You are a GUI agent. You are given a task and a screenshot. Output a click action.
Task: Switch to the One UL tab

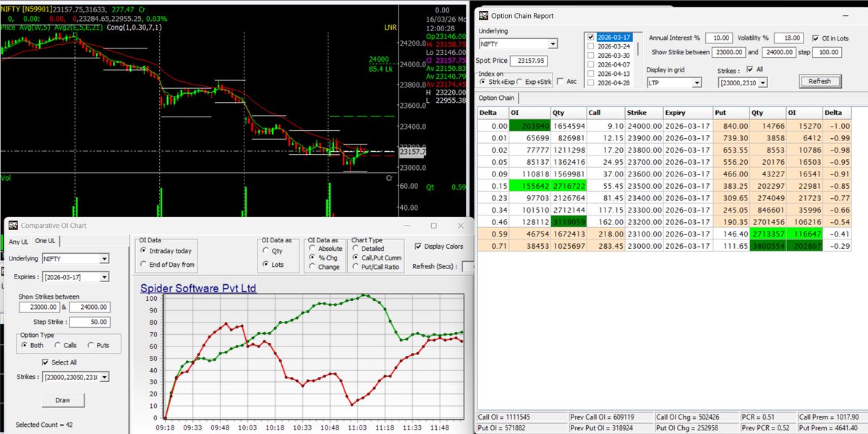point(47,241)
